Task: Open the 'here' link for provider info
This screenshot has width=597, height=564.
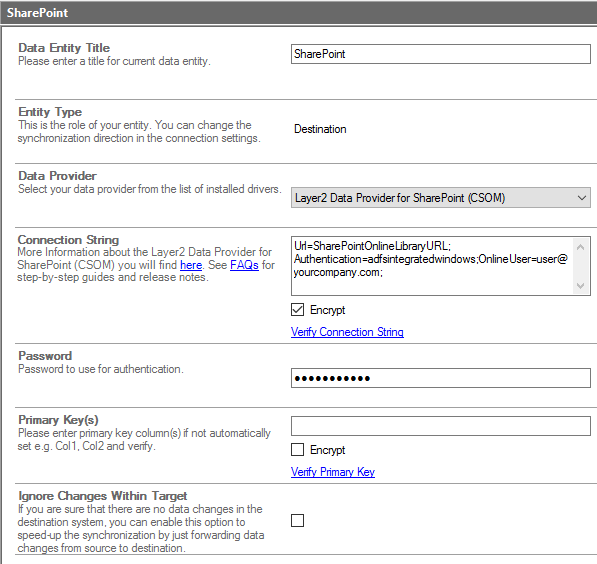Action: point(191,265)
